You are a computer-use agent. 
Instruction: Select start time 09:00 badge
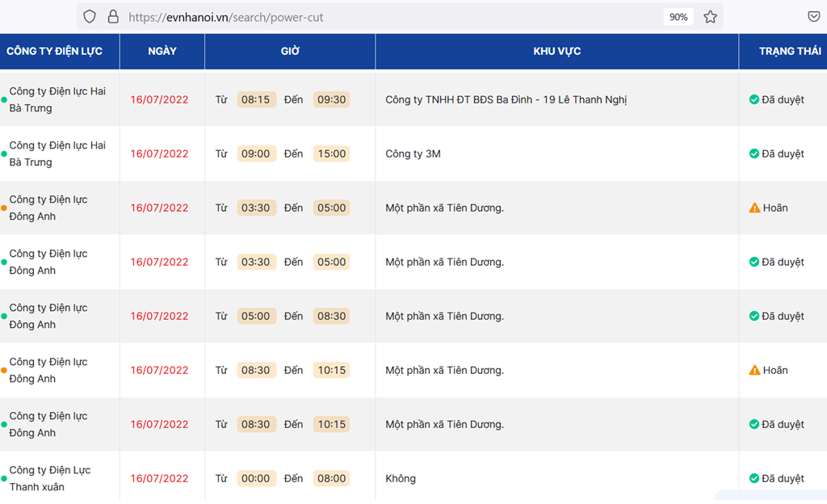tap(256, 153)
